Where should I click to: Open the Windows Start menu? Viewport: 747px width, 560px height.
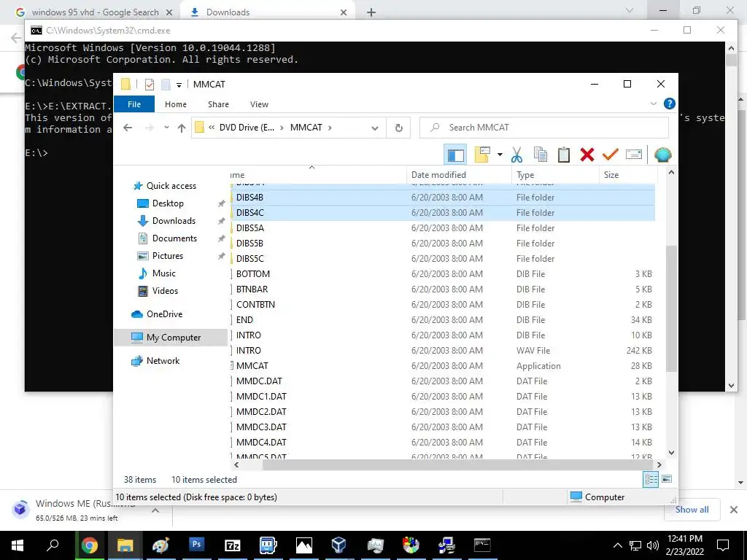[x=18, y=545]
